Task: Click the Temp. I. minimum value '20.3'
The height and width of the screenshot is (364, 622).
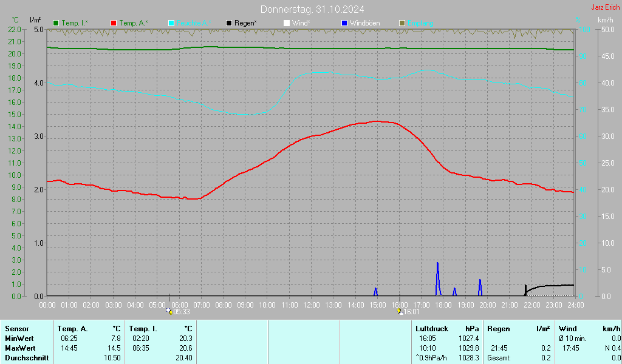Action: coord(186,339)
